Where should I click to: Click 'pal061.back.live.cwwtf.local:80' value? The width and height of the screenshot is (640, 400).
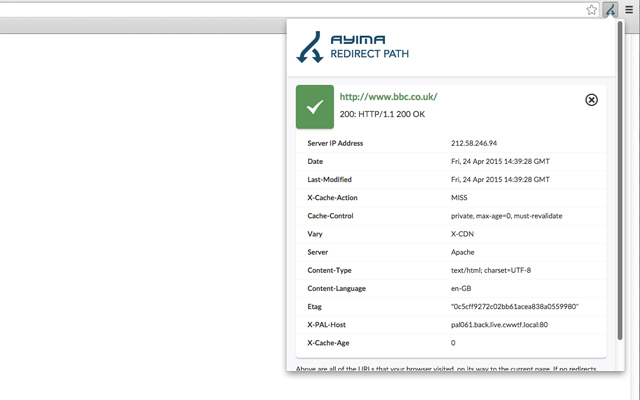tap(500, 325)
